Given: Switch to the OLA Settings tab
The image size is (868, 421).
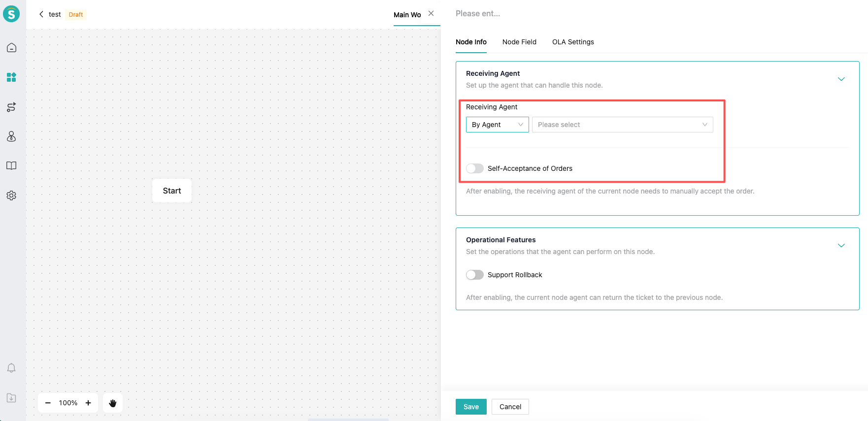Looking at the screenshot, I should [573, 42].
